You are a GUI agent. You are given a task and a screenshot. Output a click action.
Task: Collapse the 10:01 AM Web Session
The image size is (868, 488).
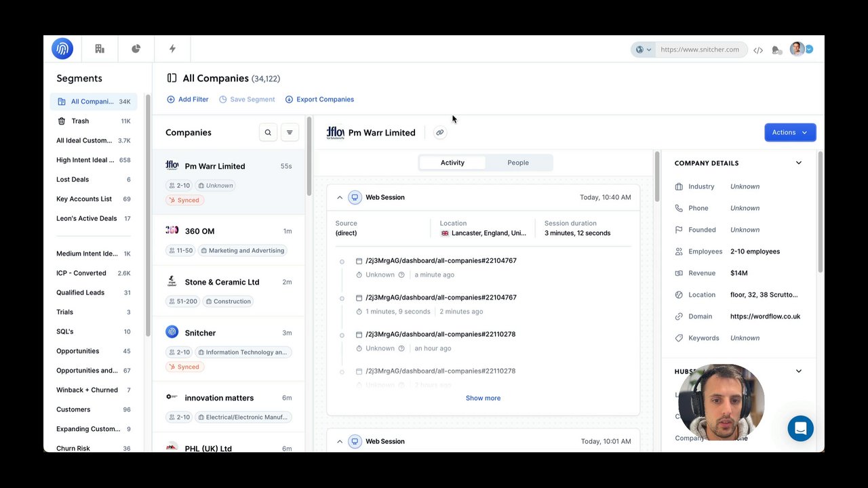point(340,441)
